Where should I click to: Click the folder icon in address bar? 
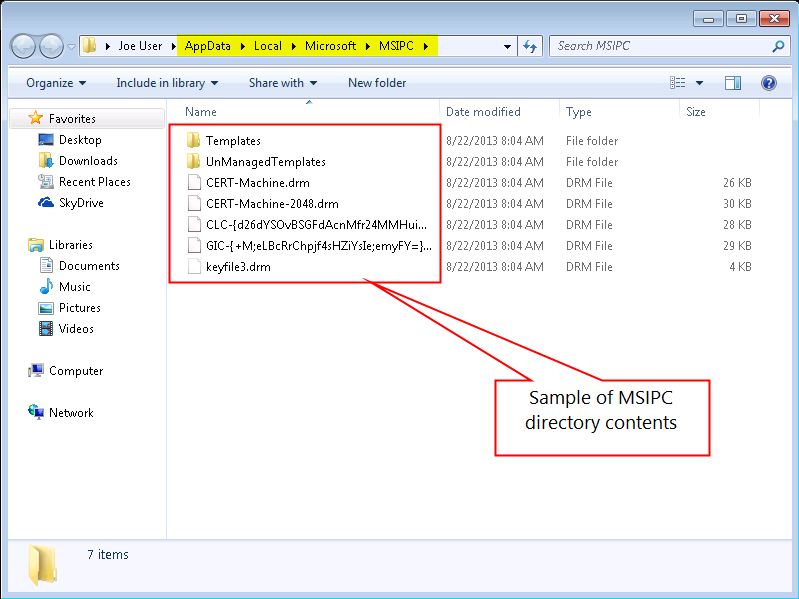coord(90,45)
